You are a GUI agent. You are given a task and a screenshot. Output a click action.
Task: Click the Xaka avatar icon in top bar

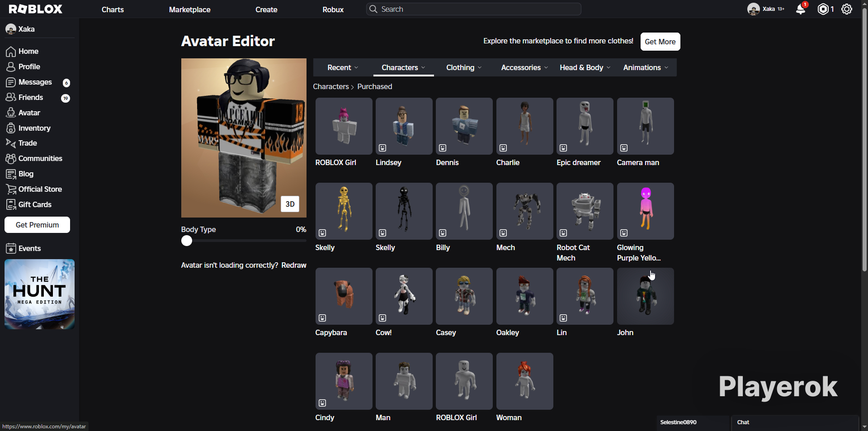pos(753,9)
